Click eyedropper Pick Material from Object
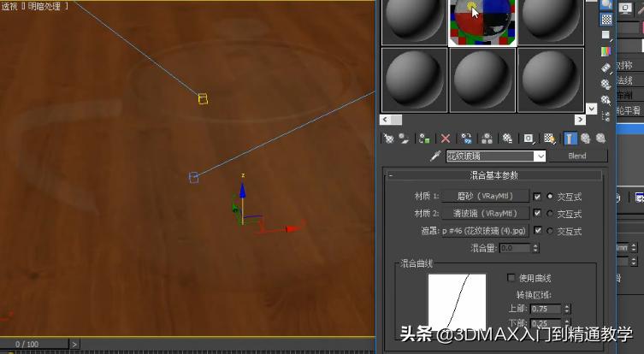The height and width of the screenshot is (354, 644). click(x=435, y=156)
